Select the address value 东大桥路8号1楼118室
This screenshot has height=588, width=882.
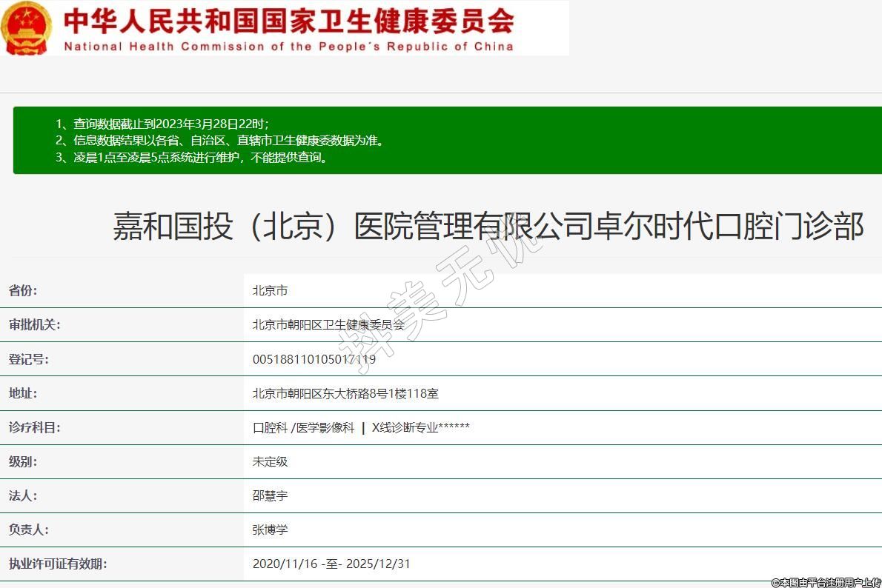pos(345,393)
